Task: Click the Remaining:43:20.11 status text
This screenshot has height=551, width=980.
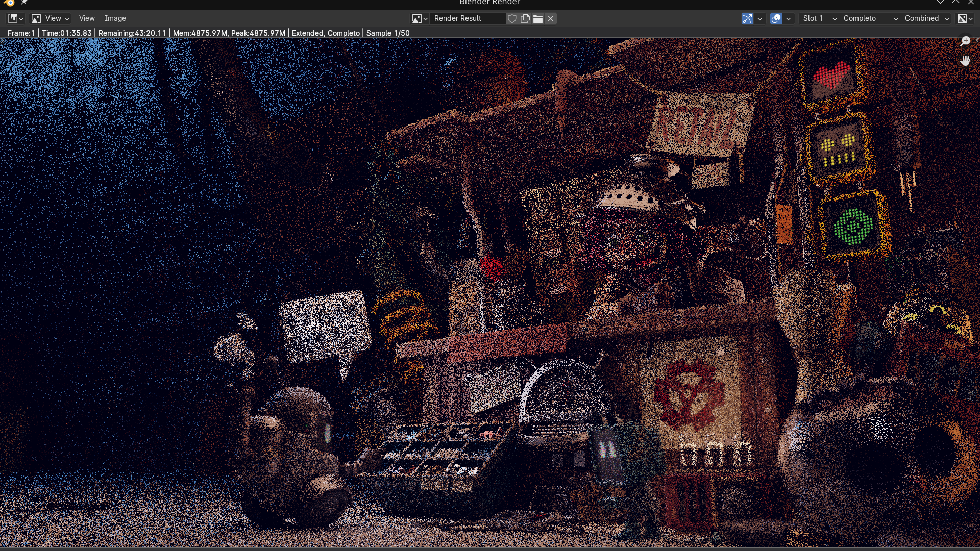Action: (x=132, y=33)
